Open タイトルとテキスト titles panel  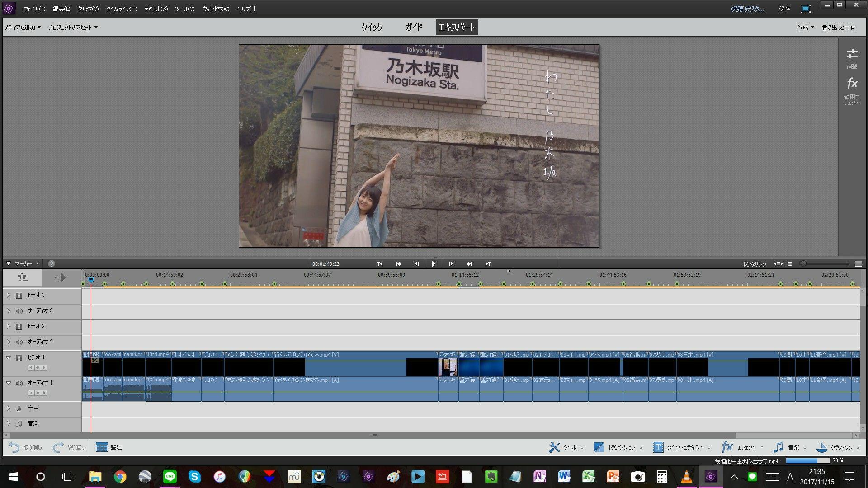pos(681,447)
